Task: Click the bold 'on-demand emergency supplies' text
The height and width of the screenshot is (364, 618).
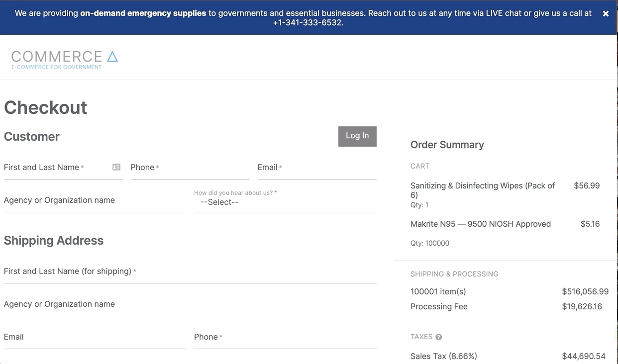Action: (x=143, y=13)
